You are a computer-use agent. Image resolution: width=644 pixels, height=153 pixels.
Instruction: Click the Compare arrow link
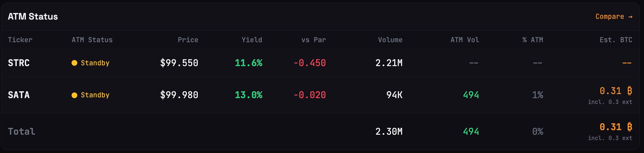pos(614,17)
